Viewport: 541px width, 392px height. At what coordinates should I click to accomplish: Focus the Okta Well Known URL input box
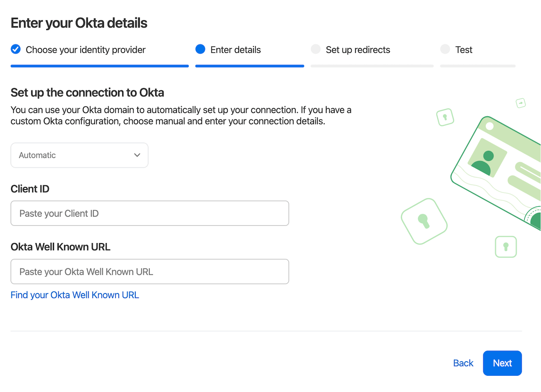pos(150,271)
